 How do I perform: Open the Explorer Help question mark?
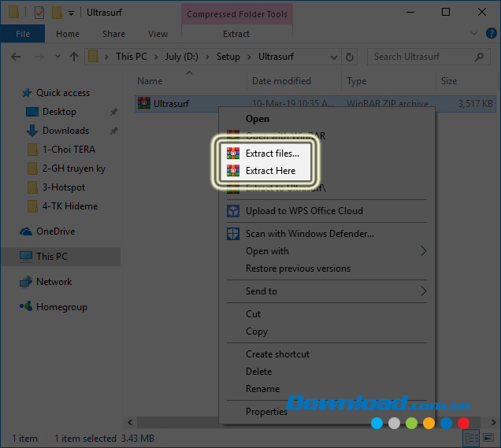click(x=491, y=33)
